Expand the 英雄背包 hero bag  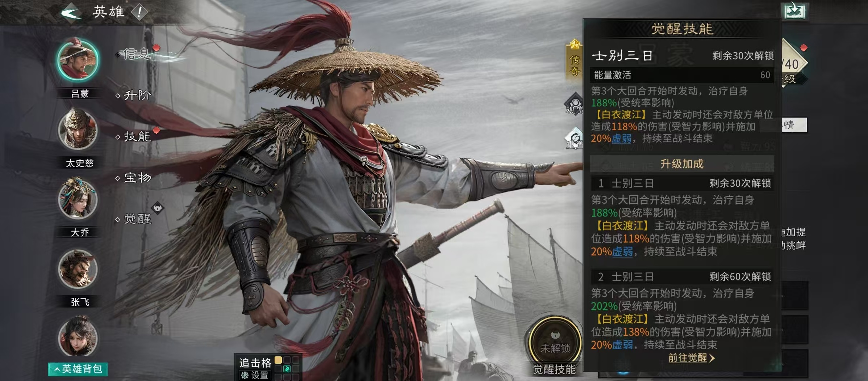point(78,369)
